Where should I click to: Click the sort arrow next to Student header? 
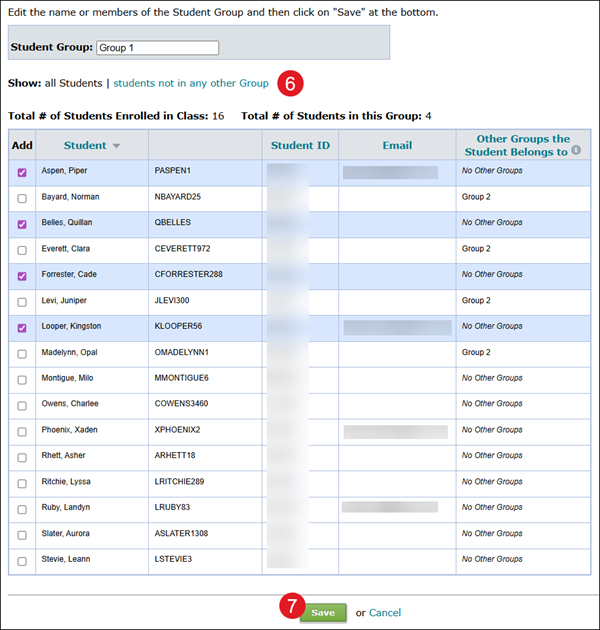(x=116, y=146)
